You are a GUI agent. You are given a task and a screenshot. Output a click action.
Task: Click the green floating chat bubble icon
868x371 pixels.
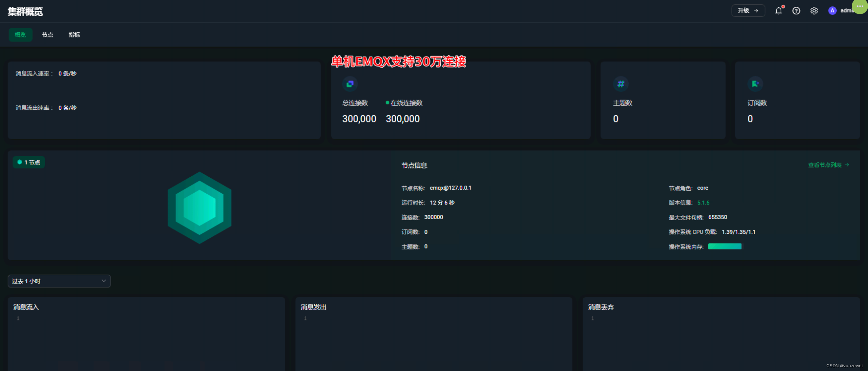click(x=860, y=6)
